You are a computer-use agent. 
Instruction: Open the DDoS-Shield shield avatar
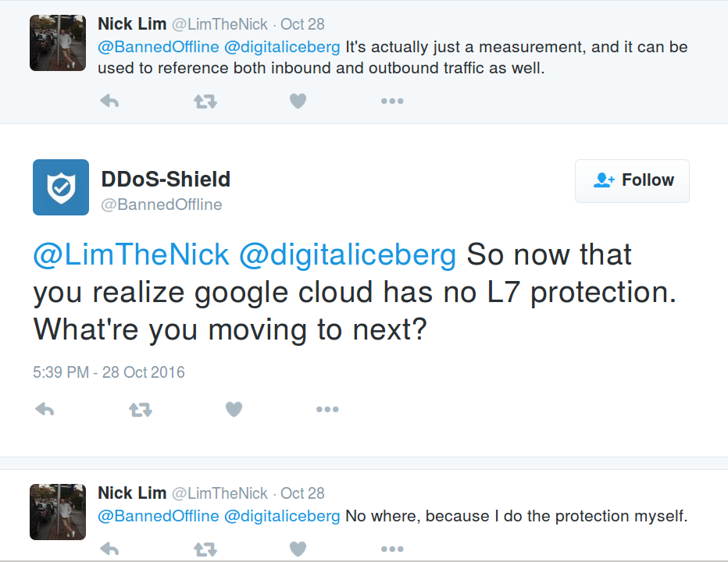(x=61, y=187)
